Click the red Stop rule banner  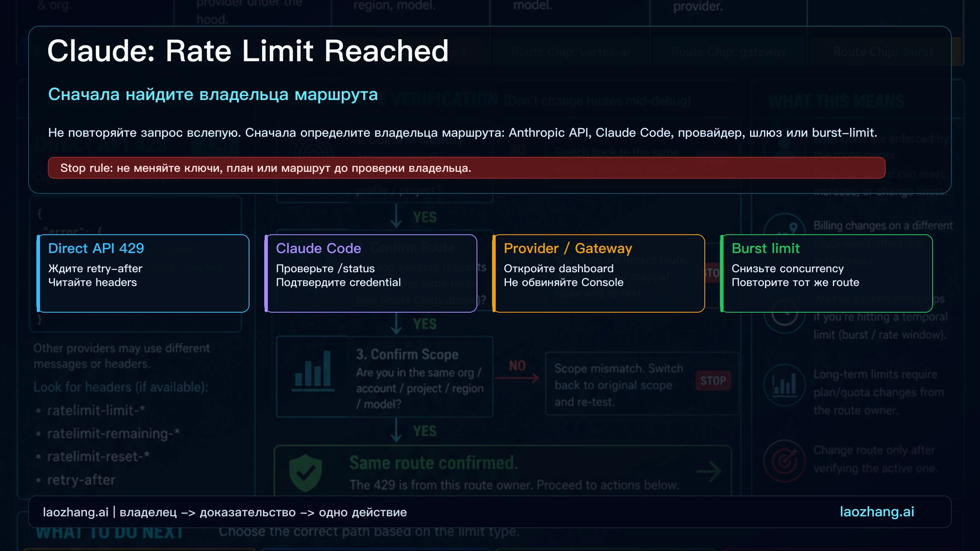[467, 168]
